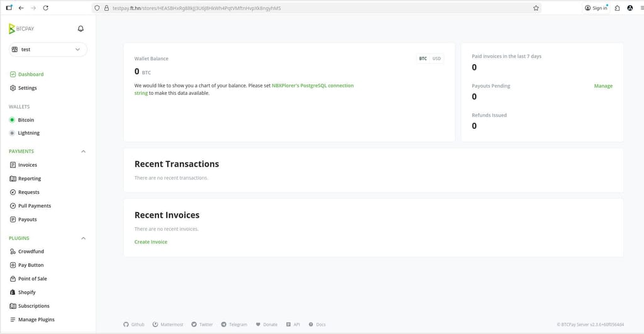Open the Shopify plugin icon
Viewport: 644px width, 334px height.
pyautogui.click(x=13, y=292)
